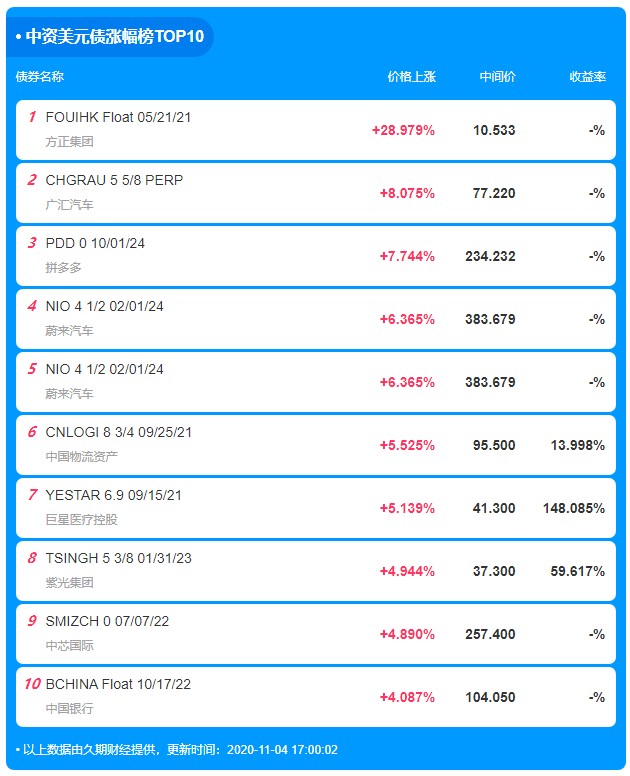
Task: Click the 久期财经 data source footer note
Action: [177, 749]
